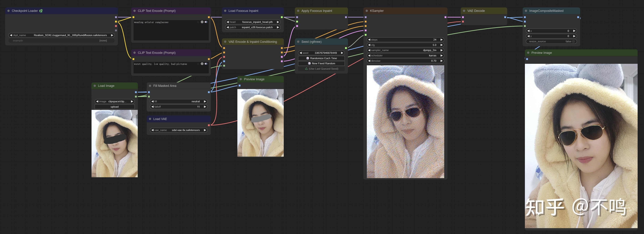Click the upload button in Load Image
The image size is (644, 234).
tap(114, 107)
